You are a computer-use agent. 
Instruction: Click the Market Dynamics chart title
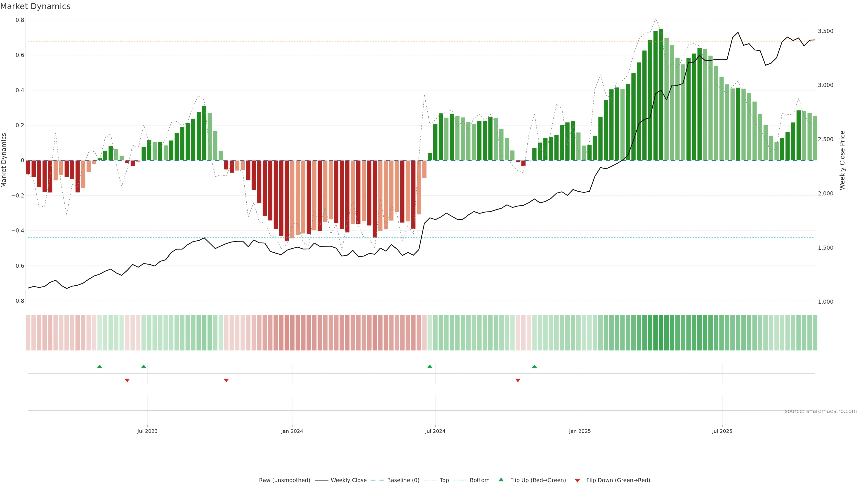point(35,6)
